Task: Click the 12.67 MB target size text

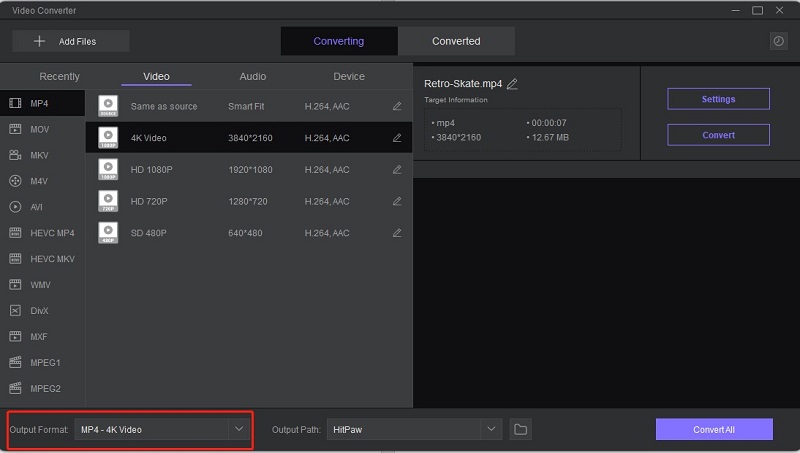Action: (550, 137)
